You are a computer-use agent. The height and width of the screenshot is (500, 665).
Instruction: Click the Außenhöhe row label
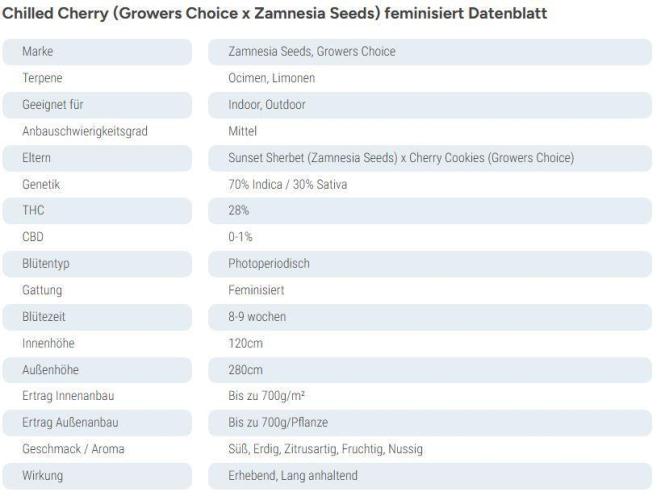[50, 369]
